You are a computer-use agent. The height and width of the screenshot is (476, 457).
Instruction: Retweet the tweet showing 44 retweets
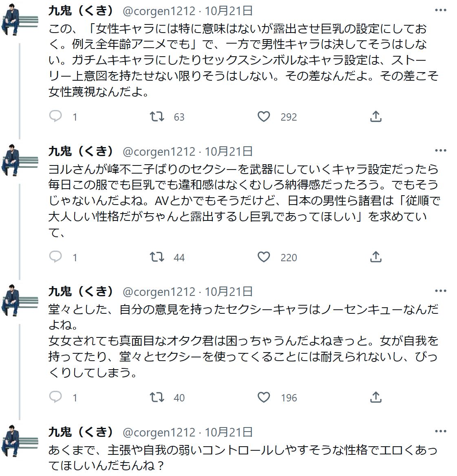(x=157, y=257)
